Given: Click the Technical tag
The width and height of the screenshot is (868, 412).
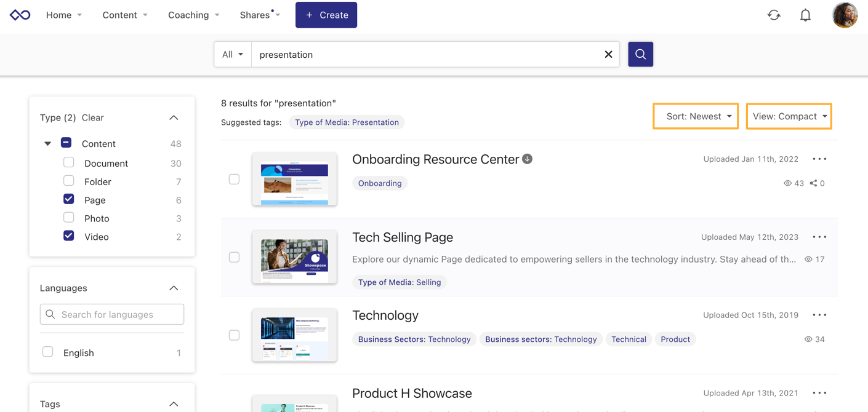Looking at the screenshot, I should 629,339.
